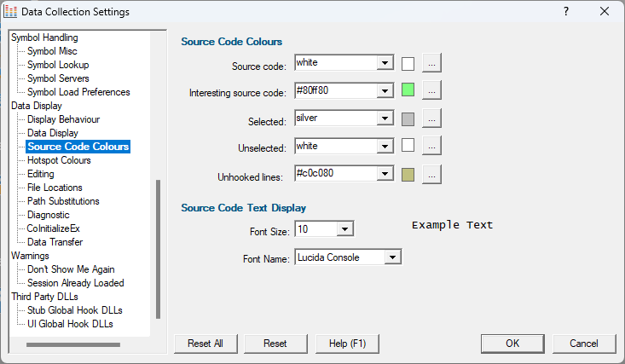Open colour picker for Unhooked lines
625x364 pixels.
coord(431,174)
